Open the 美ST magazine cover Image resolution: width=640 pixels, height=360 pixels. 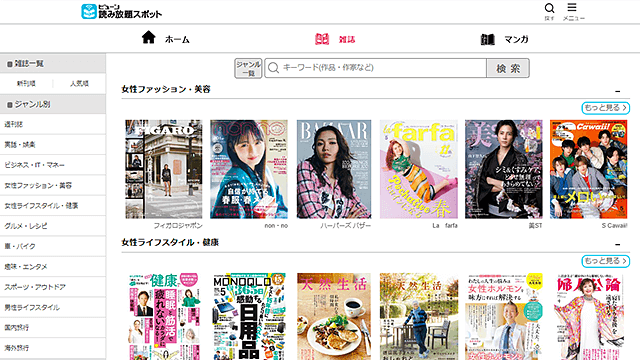[504, 169]
